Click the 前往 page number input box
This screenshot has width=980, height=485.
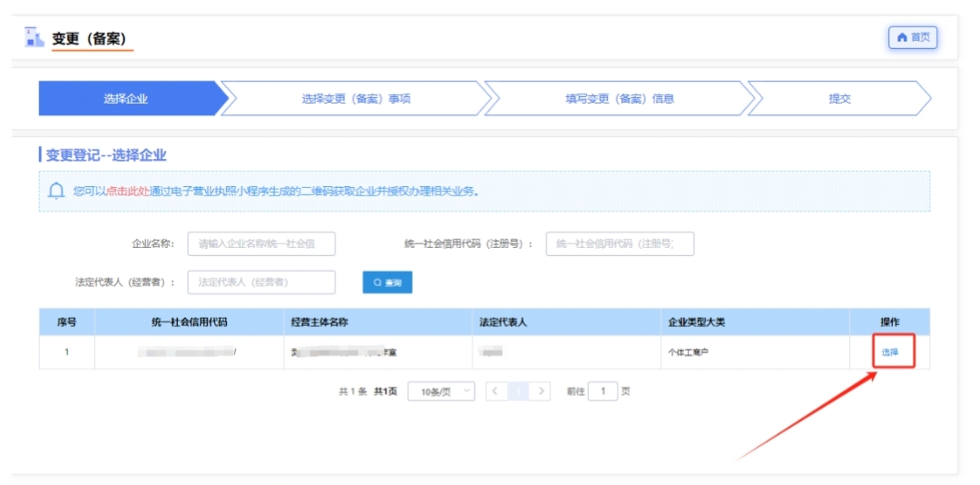click(x=603, y=391)
